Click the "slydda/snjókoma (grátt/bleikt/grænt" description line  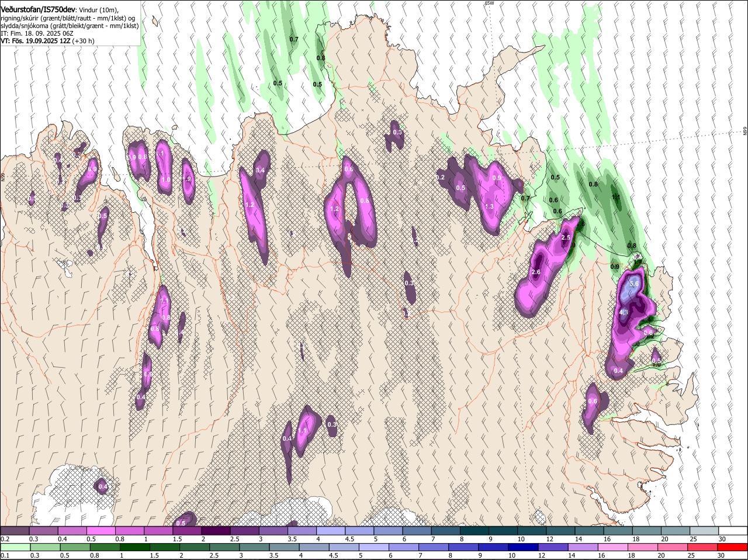70,26
